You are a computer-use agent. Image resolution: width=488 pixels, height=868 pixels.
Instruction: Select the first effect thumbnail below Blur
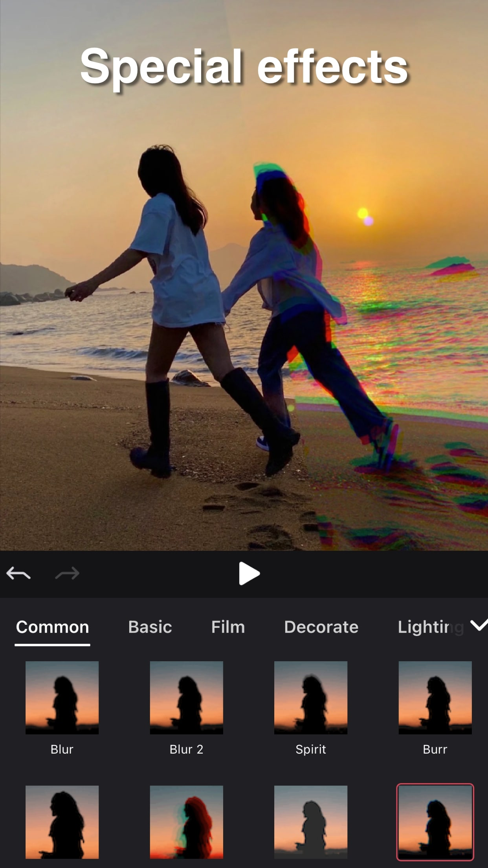(62, 822)
